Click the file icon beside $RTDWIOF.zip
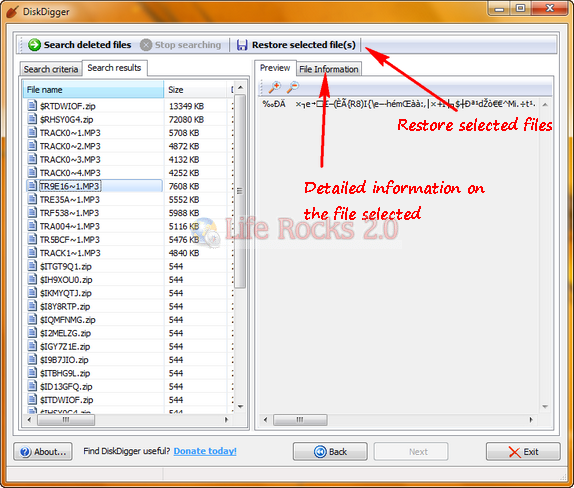Screen dimensions: 574x488 pyautogui.click(x=32, y=105)
